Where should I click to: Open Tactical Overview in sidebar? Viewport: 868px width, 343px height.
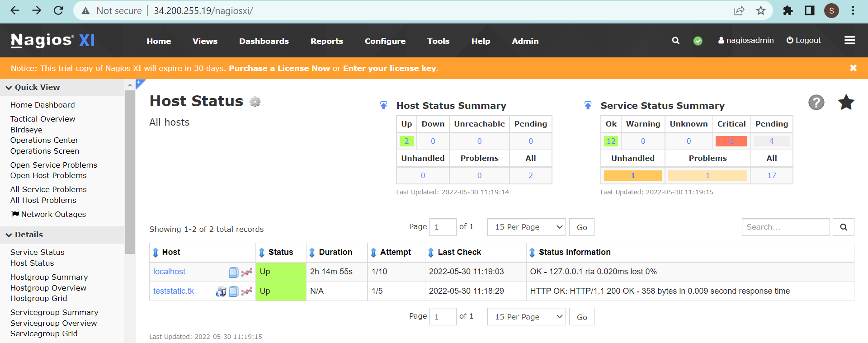click(43, 119)
